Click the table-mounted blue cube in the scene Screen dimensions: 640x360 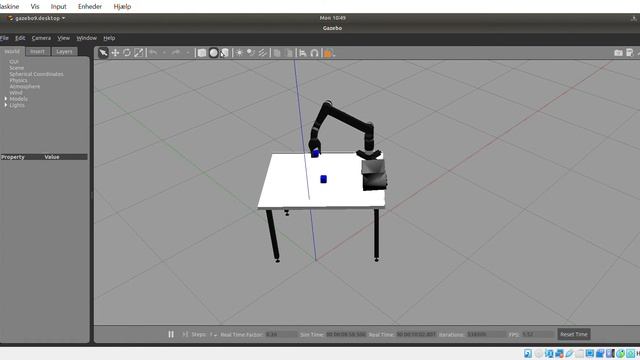(324, 179)
